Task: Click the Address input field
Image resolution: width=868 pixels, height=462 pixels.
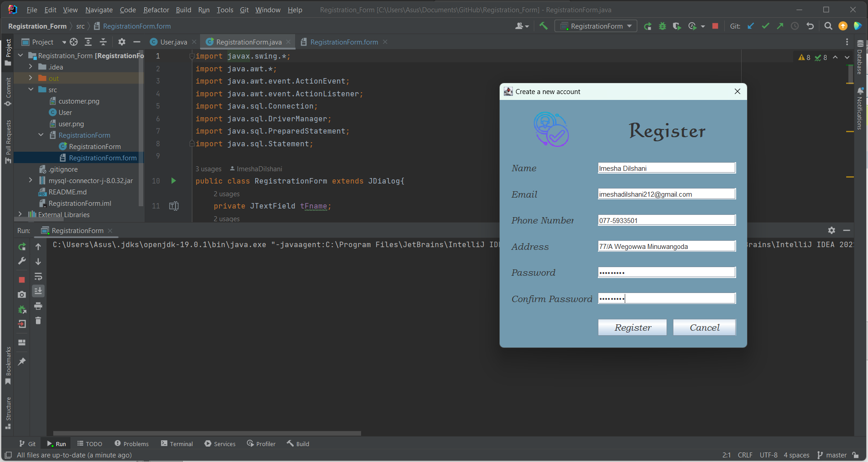Action: 667,246
